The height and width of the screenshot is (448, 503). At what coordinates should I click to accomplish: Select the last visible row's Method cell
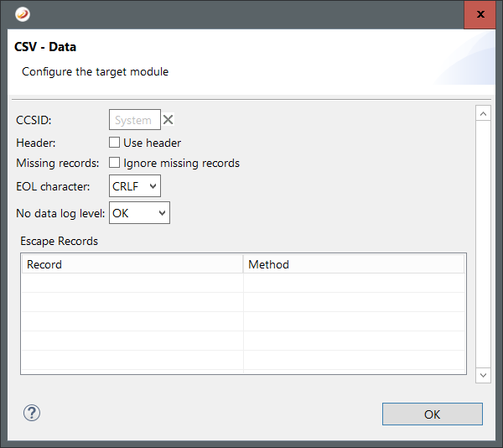pyautogui.click(x=354, y=361)
